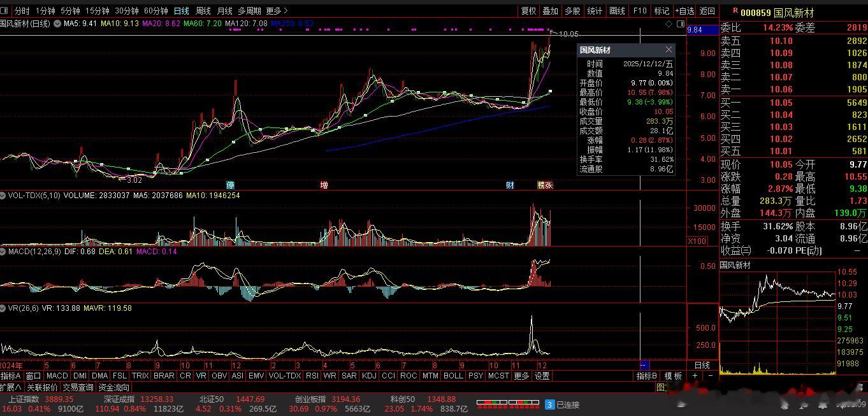Viewport: 868px width, 416px height.
Task: Activate the 画线 drawing tool
Action: point(617,11)
